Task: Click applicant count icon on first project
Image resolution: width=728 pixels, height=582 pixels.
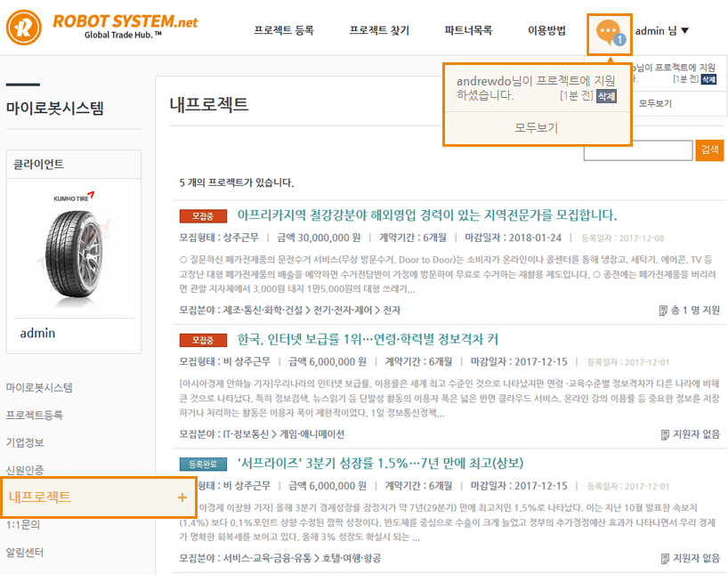Action: 663,311
